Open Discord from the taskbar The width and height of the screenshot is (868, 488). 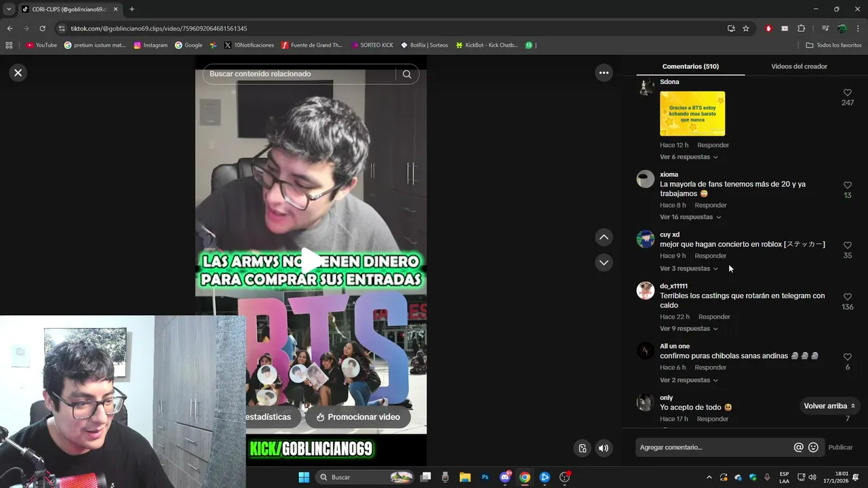pos(505,477)
